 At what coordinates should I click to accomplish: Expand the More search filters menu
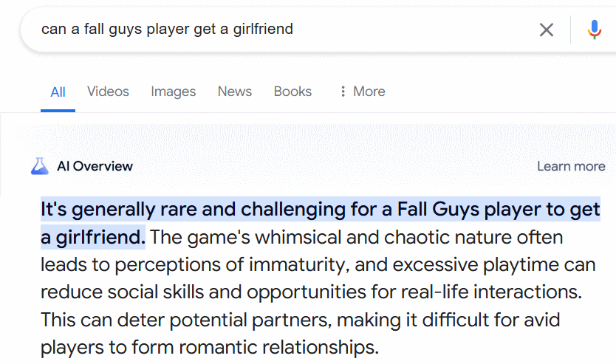point(363,92)
